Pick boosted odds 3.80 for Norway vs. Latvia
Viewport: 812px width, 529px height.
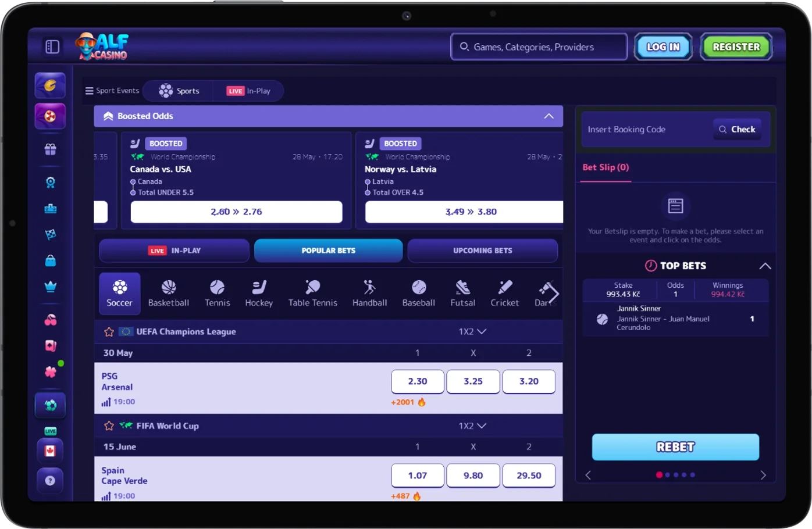click(464, 212)
